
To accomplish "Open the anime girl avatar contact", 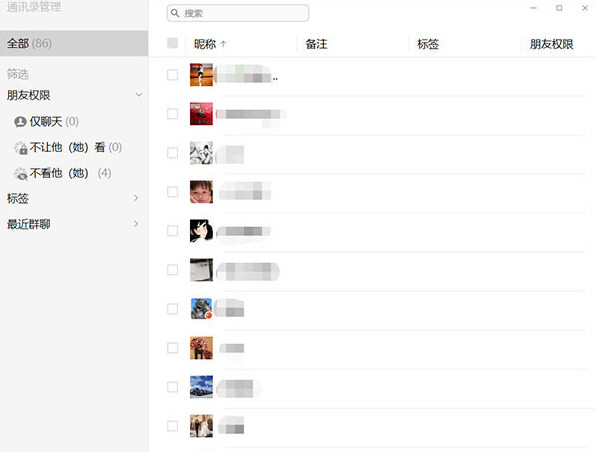I will pos(201,231).
